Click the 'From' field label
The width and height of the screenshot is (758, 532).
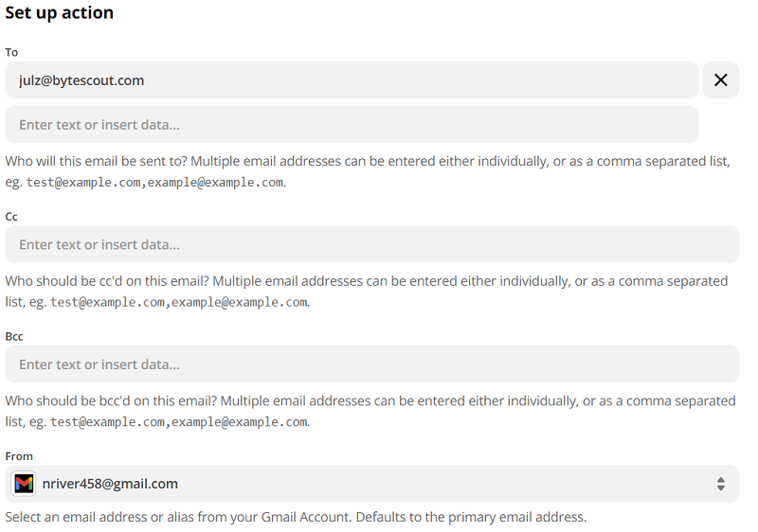[19, 456]
